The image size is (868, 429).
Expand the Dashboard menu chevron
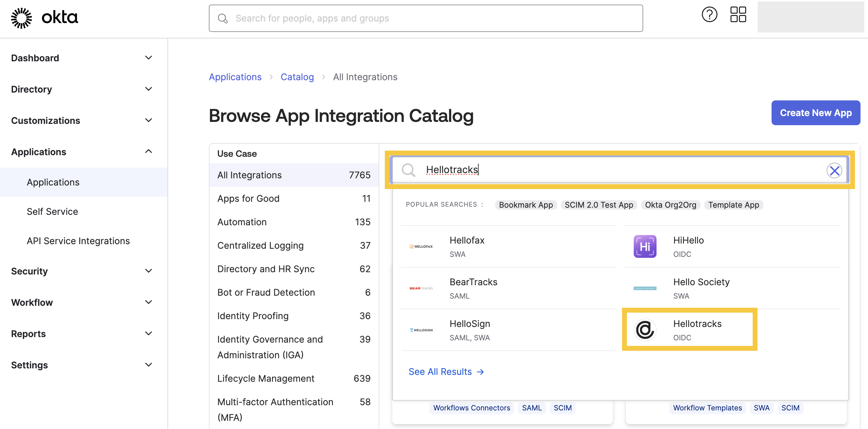tap(148, 58)
